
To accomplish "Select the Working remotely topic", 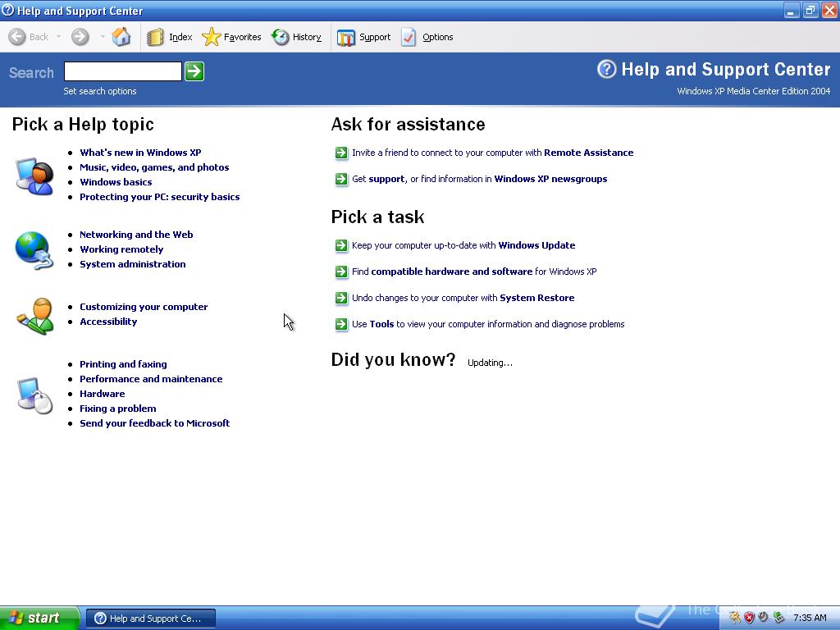I will point(121,249).
